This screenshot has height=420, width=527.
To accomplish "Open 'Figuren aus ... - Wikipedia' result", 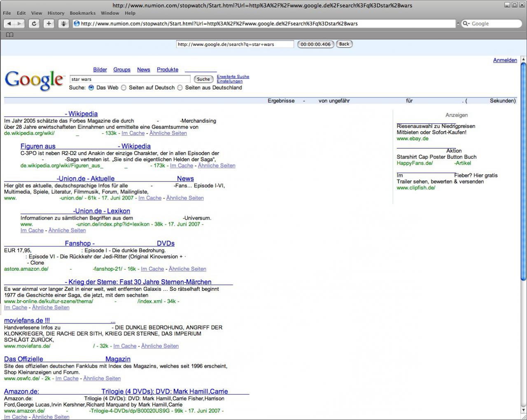I will coord(86,146).
